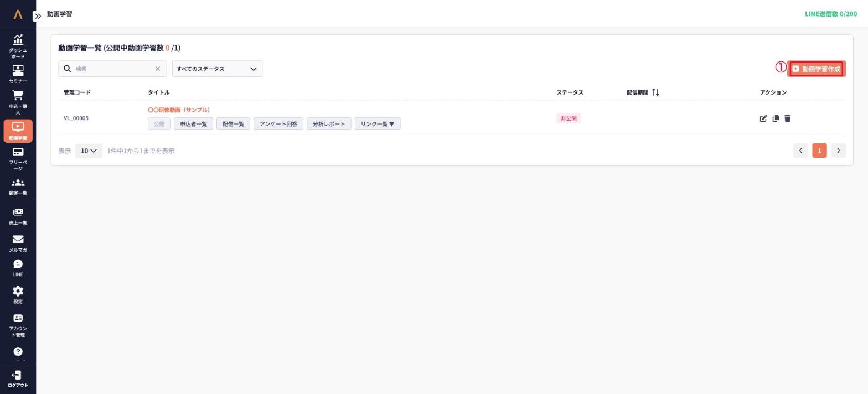The image size is (868, 394).
Task: Expand the リンク一覧 dropdown
Action: click(x=378, y=124)
